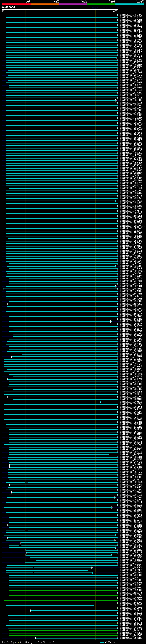This screenshot has width=146, height=644.
Task: Select the UniRef100_B4FHH2 label
Action: 131,87
